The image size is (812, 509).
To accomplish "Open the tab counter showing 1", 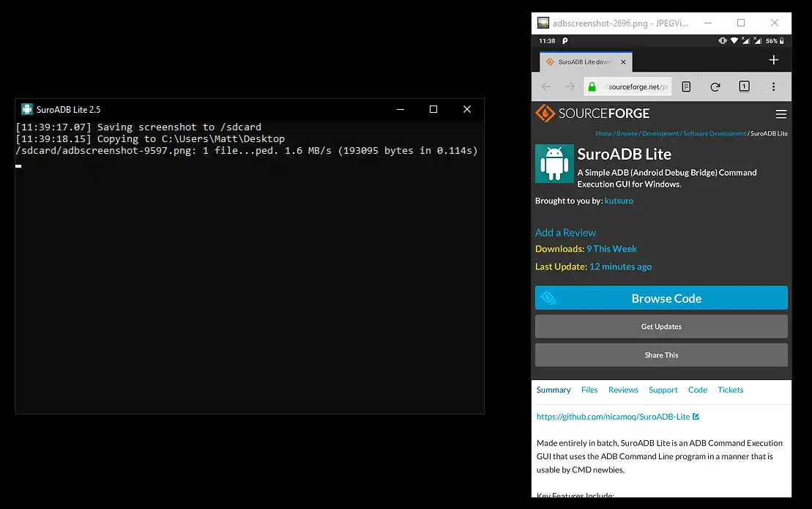I will click(x=744, y=86).
